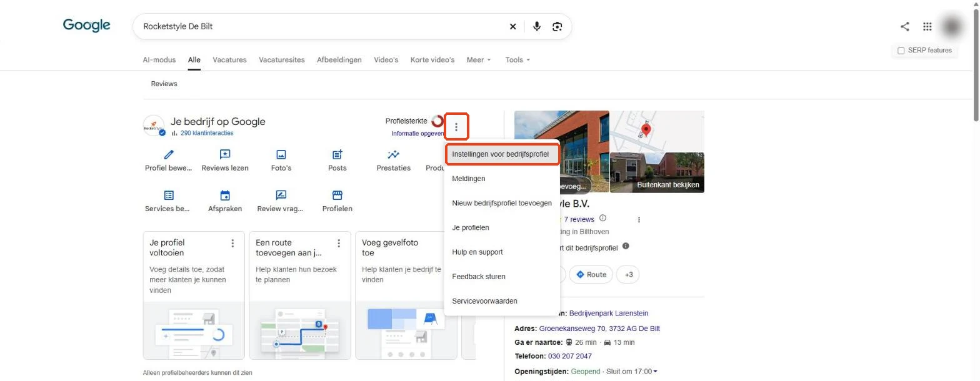The height and width of the screenshot is (381, 980).
Task: Select Meldingen in the menu
Action: [x=502, y=179]
